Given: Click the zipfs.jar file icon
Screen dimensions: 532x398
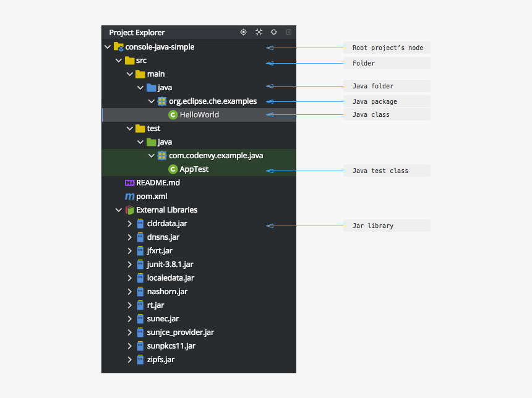Looking at the screenshot, I should 140,360.
